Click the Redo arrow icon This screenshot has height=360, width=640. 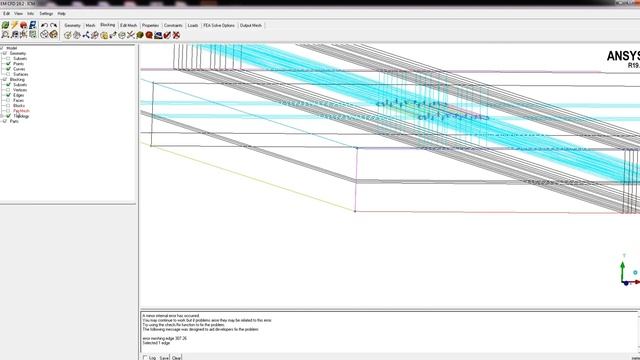53,25
